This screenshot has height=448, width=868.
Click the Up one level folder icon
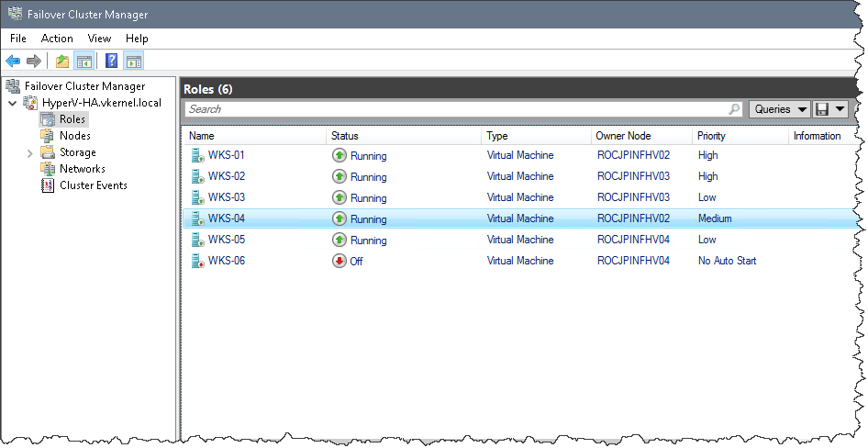point(62,61)
